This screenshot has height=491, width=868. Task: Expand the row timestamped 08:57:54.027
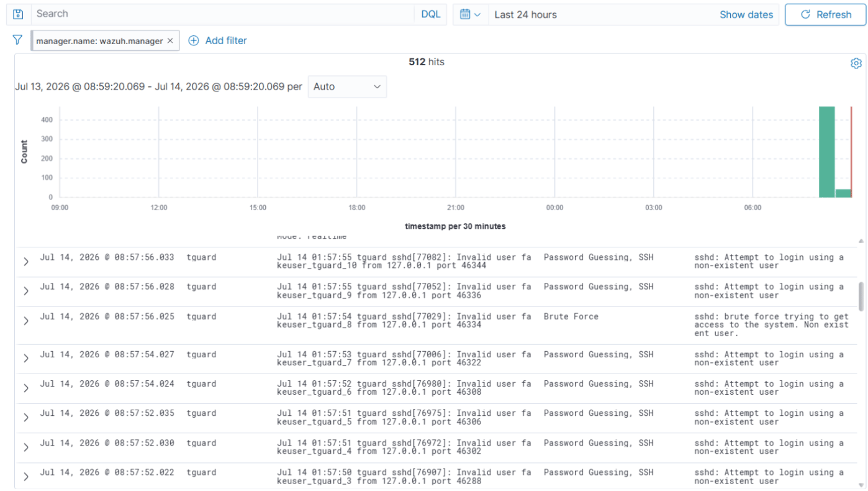[25, 359]
